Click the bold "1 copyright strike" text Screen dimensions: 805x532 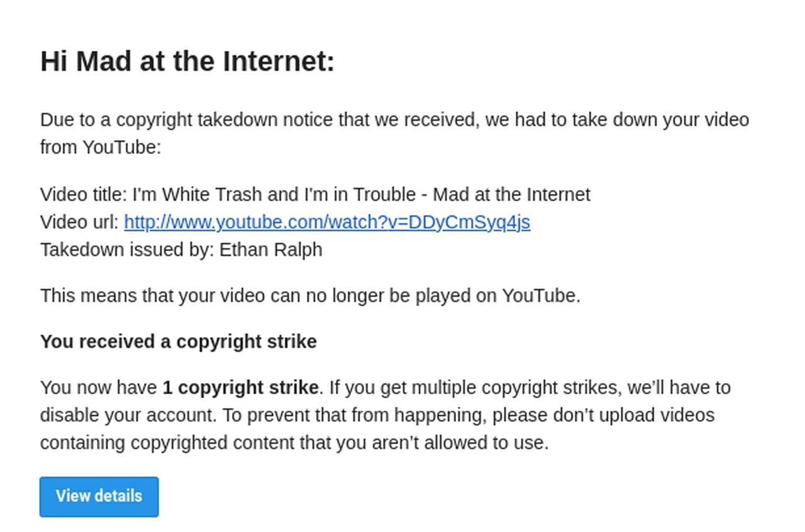point(240,387)
